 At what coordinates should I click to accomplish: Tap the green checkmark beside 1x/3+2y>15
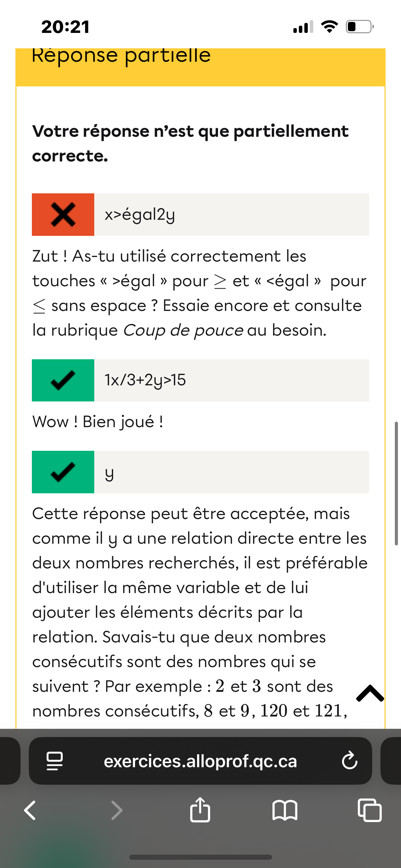click(63, 380)
